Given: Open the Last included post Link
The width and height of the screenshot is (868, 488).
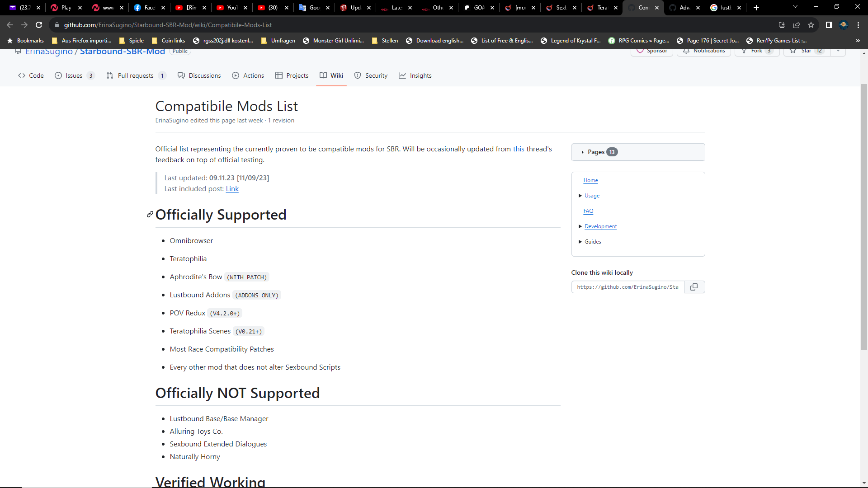Looking at the screenshot, I should point(232,189).
